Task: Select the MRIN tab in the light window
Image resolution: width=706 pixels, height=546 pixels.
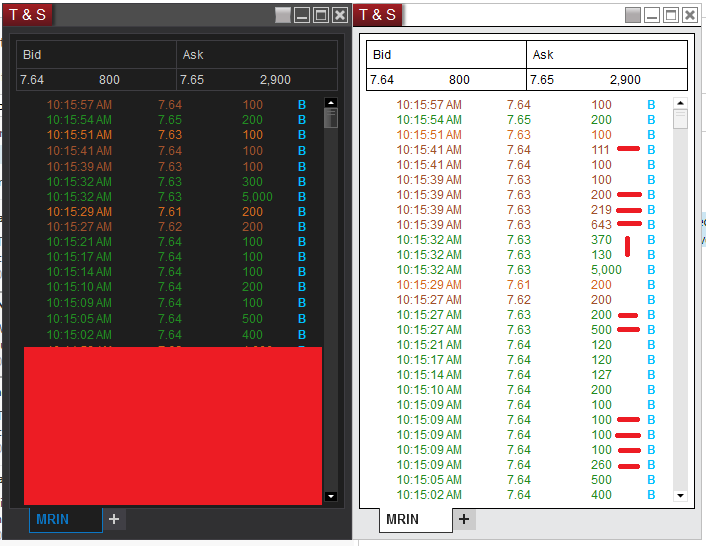Action: [x=415, y=519]
